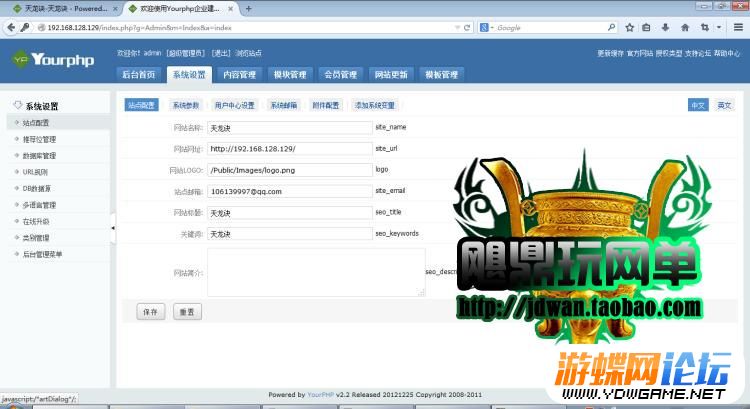Click the 退出 logout link
Screen dimensions: 750x409
pos(221,53)
